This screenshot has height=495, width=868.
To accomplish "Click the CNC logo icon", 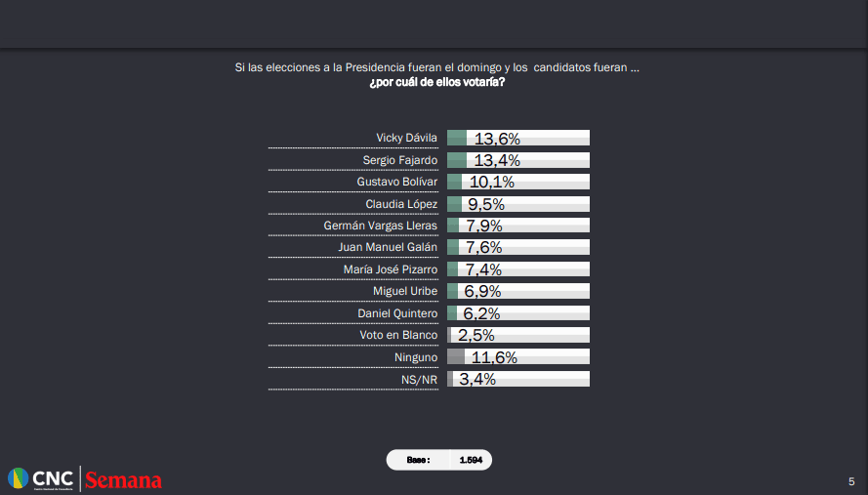I will (x=19, y=478).
